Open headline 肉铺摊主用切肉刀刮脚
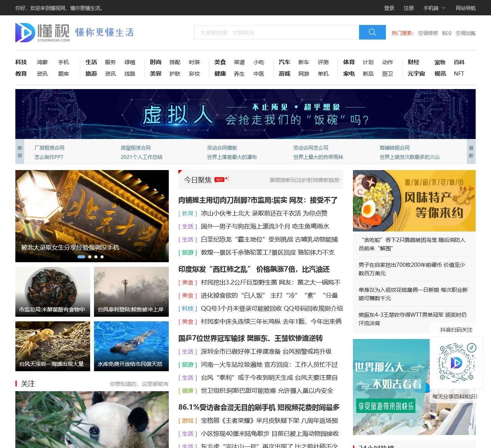This screenshot has width=491, height=448. coord(258,200)
